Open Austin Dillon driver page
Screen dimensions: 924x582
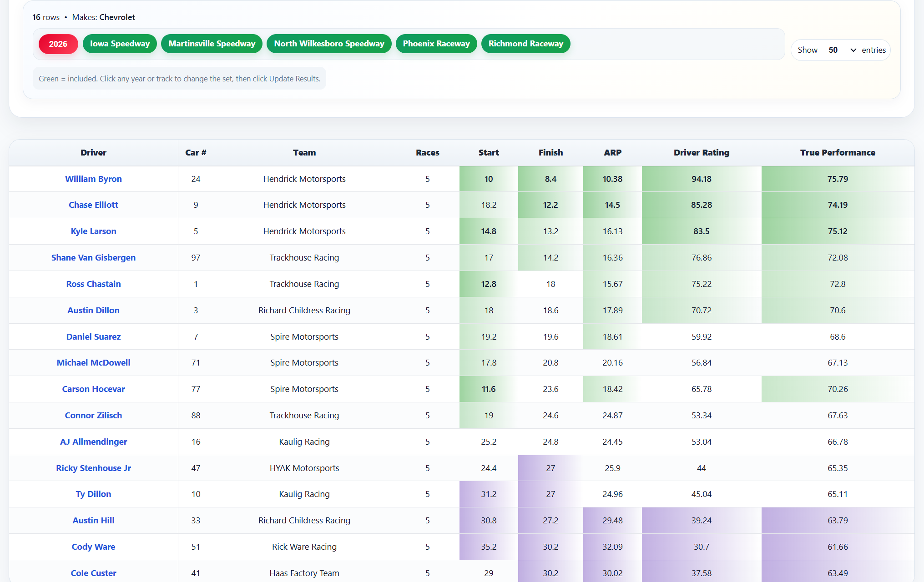tap(93, 311)
